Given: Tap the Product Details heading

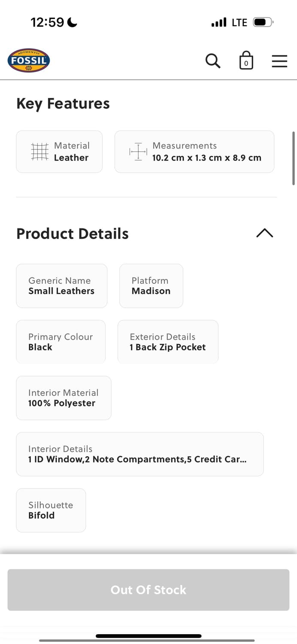Looking at the screenshot, I should pos(73,234).
